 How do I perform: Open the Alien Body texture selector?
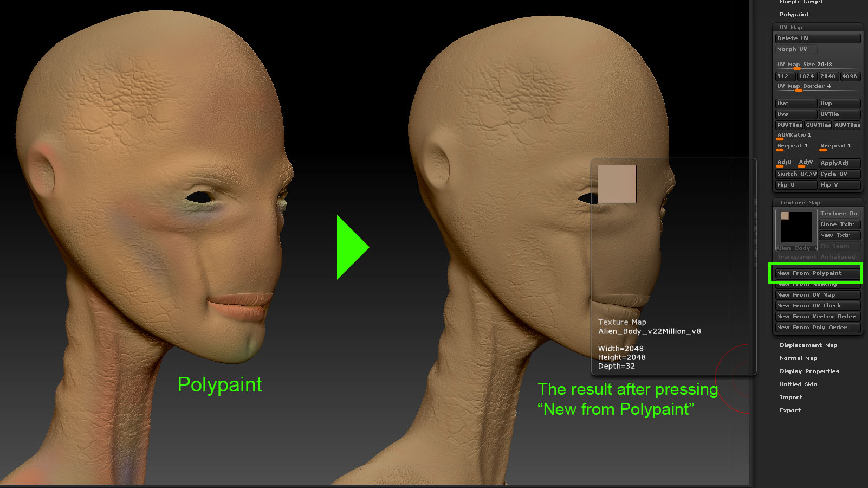coord(795,248)
